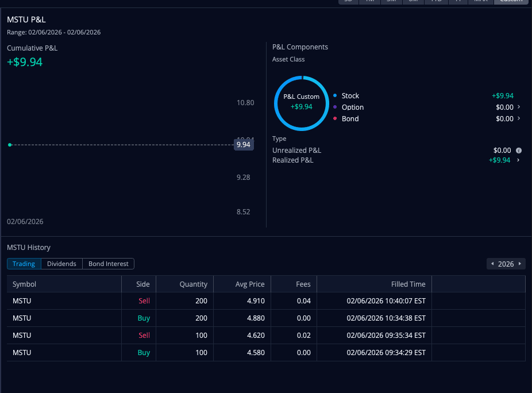
Task: Select the Custom date range button
Action: click(x=511, y=2)
